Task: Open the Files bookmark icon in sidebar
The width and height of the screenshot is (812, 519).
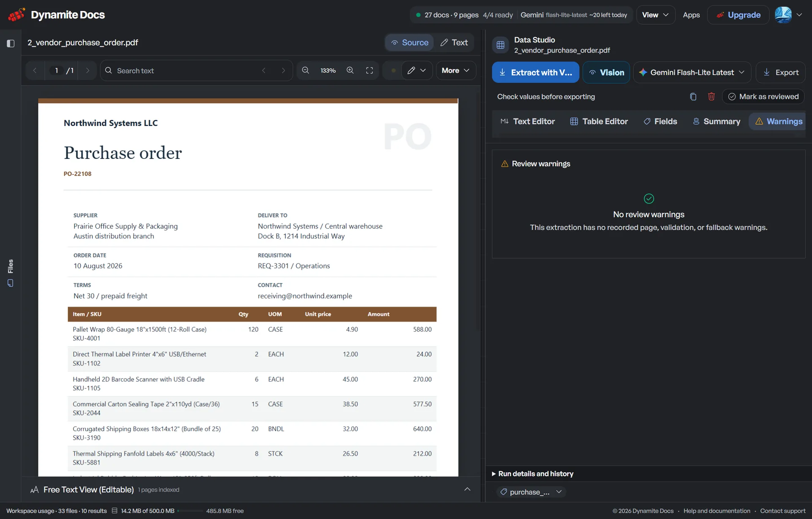Action: [x=11, y=283]
